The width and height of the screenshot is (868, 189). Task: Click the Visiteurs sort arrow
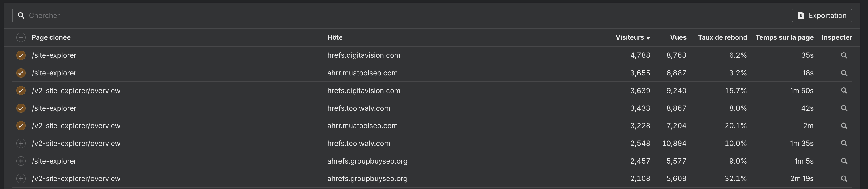click(649, 38)
